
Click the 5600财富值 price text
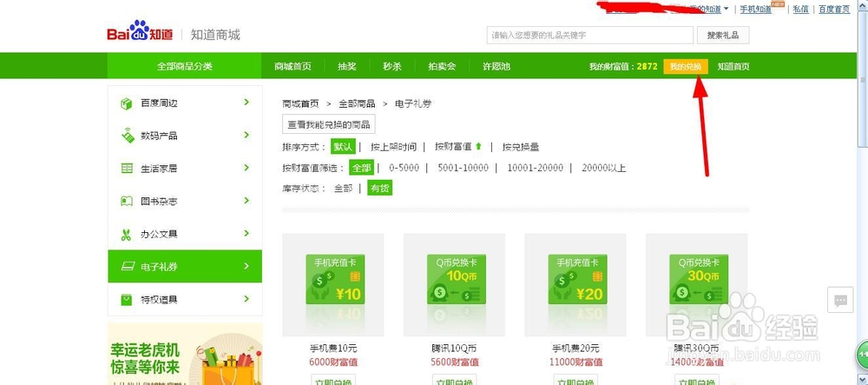[x=454, y=362]
